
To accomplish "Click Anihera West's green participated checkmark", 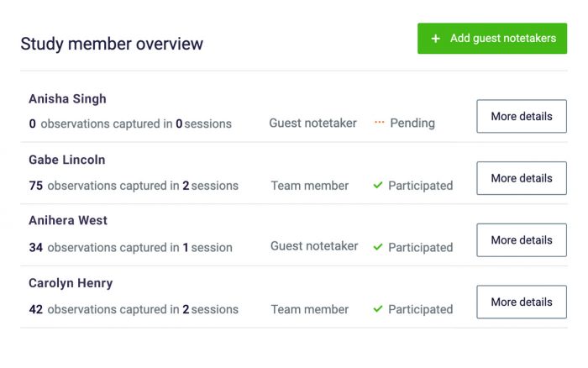I will (x=378, y=247).
